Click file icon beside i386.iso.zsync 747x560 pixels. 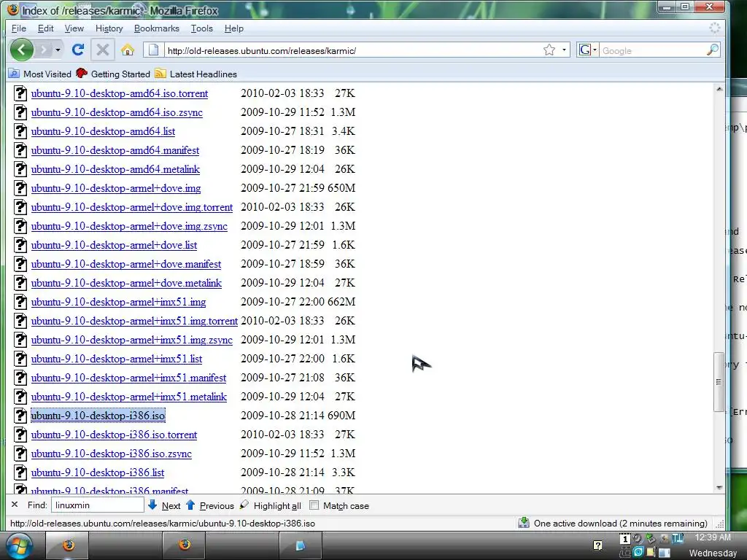point(20,454)
